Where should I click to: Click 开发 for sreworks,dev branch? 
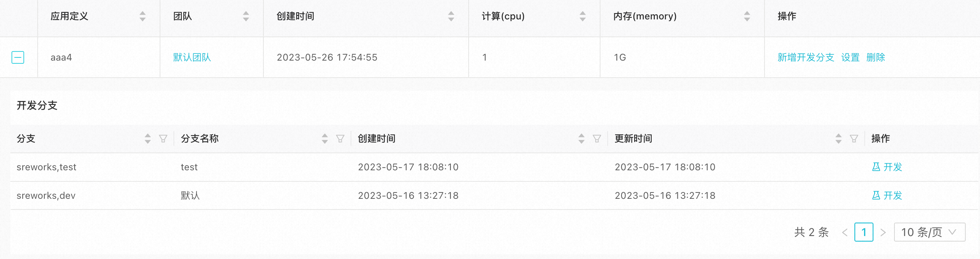pos(887,196)
